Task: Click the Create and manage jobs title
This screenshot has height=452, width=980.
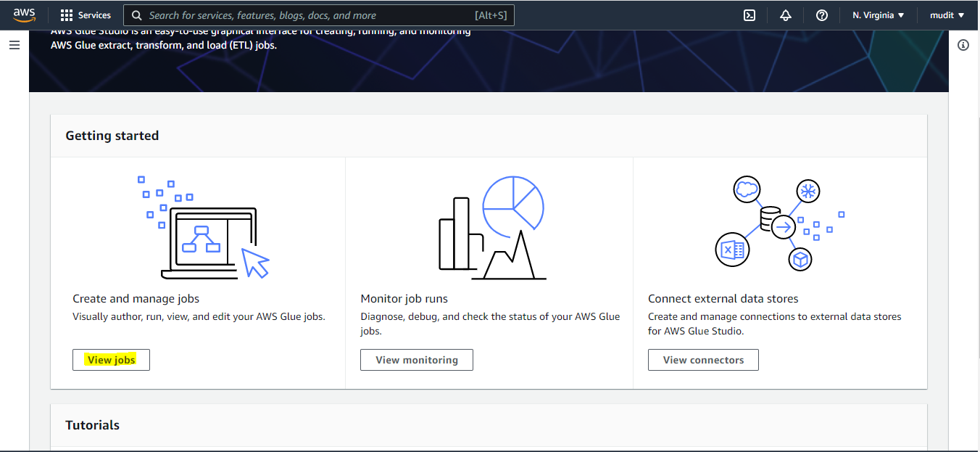Action: [136, 299]
